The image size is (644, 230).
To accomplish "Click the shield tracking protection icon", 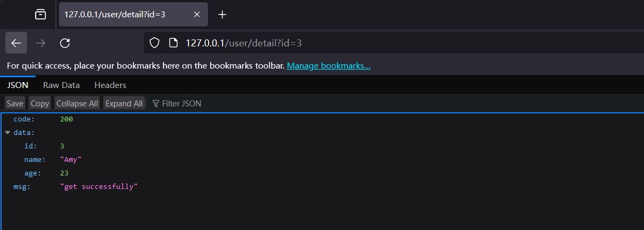I will tap(155, 43).
